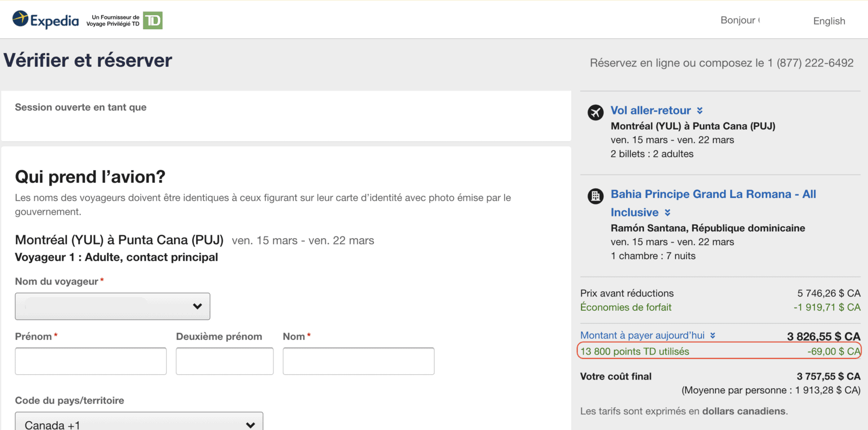Click the Vol aller-retour link
Screen dimensions: 868x430
click(x=650, y=111)
